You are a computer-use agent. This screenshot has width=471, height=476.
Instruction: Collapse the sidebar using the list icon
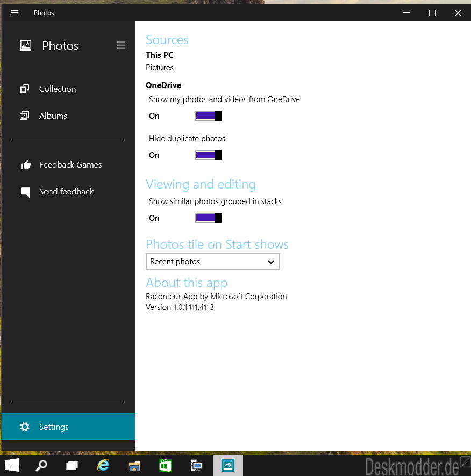tap(121, 45)
